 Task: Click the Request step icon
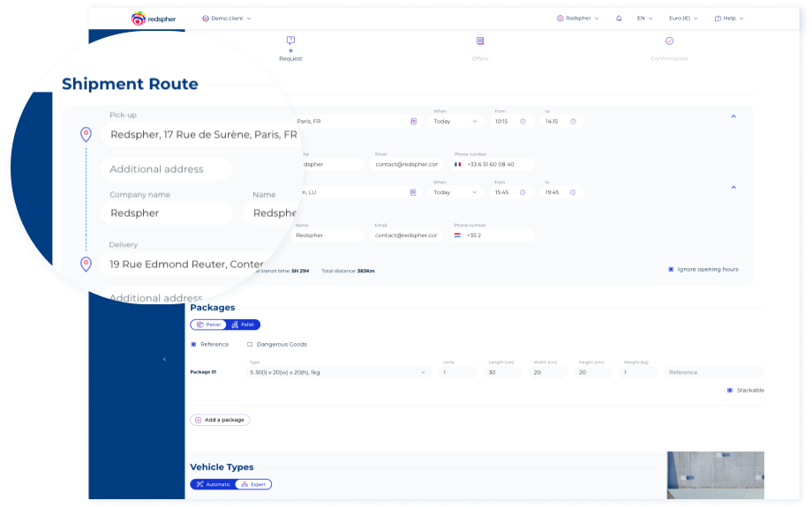point(290,41)
